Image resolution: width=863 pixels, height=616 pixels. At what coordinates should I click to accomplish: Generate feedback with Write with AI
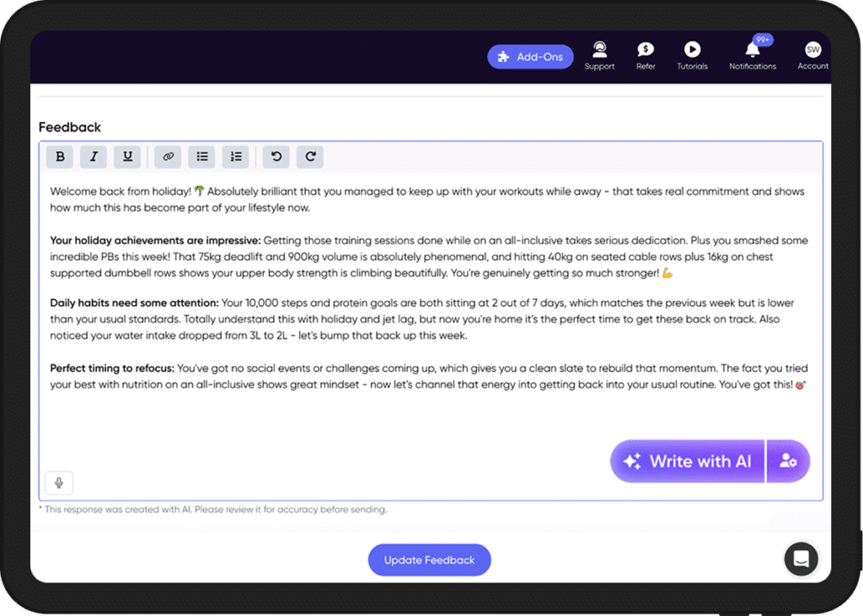687,461
